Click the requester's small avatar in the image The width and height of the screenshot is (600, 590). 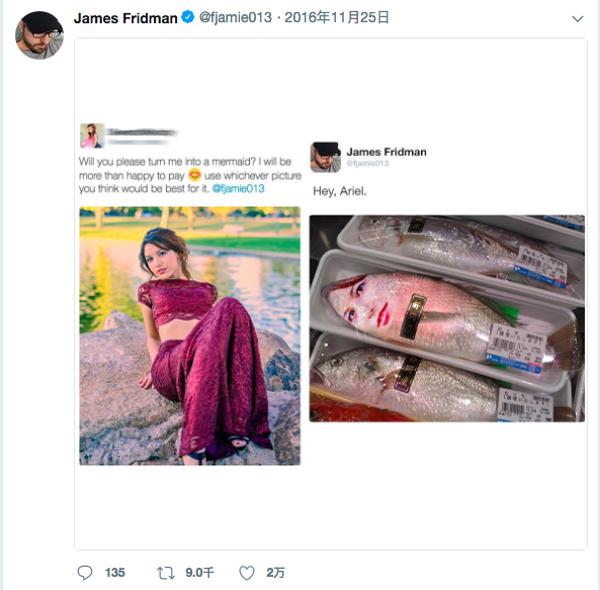[93, 137]
